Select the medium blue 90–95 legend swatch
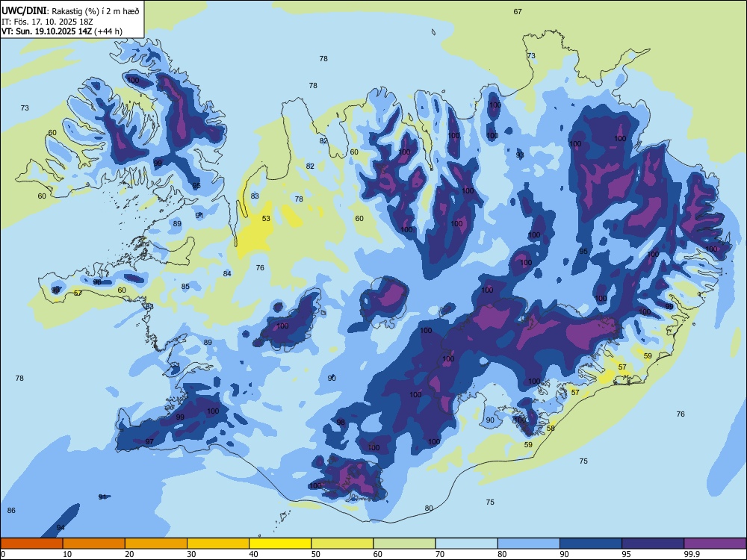 point(591,544)
